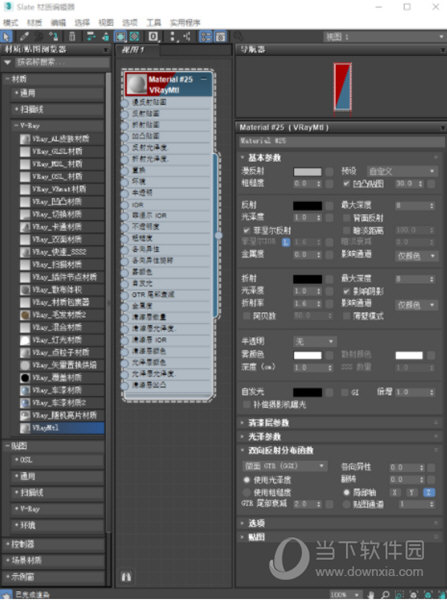Toggle the 影响阴影 checkbox
The image size is (447, 600).
coord(347,291)
